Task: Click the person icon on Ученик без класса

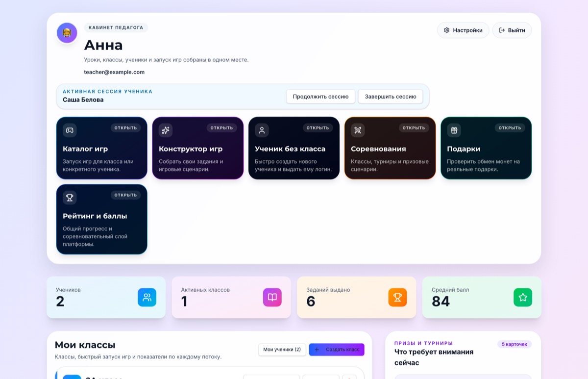Action: tap(262, 130)
